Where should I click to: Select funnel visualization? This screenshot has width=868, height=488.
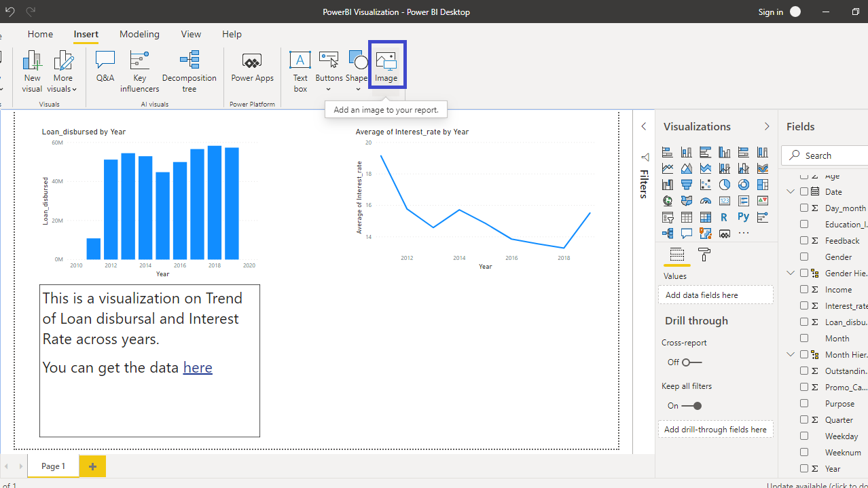point(687,185)
